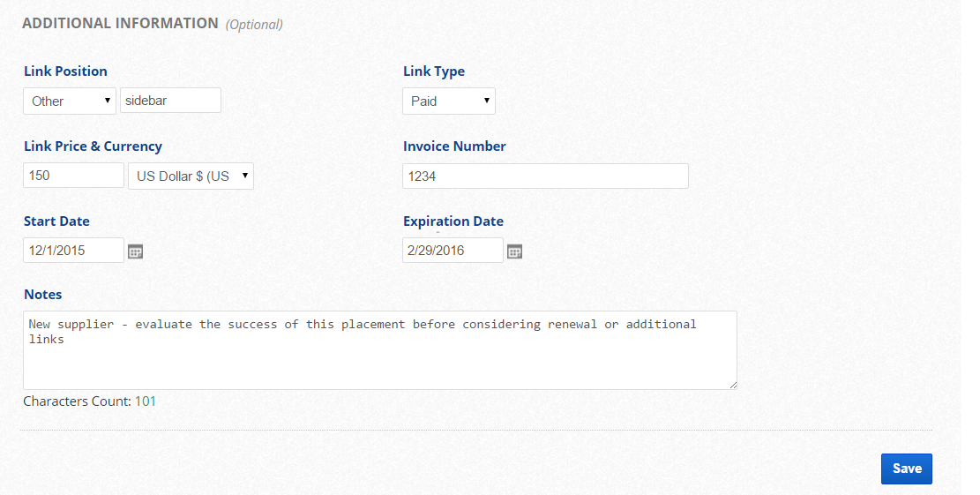
Task: Click the Save button
Action: coord(906,469)
